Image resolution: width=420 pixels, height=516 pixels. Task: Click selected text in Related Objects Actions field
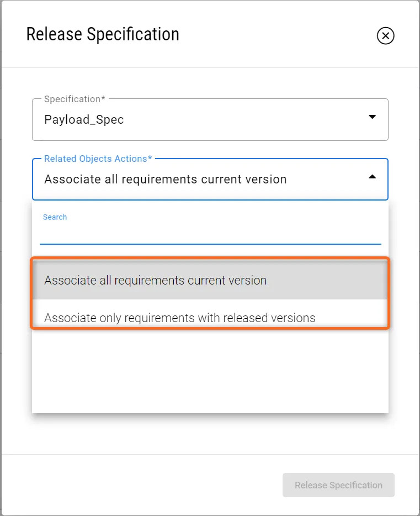pyautogui.click(x=165, y=180)
